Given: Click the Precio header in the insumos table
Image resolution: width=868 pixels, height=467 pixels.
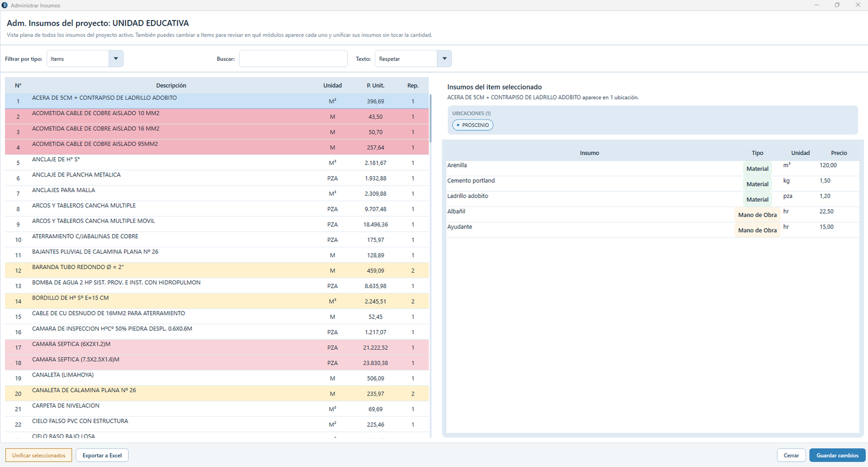Looking at the screenshot, I should pyautogui.click(x=839, y=153).
